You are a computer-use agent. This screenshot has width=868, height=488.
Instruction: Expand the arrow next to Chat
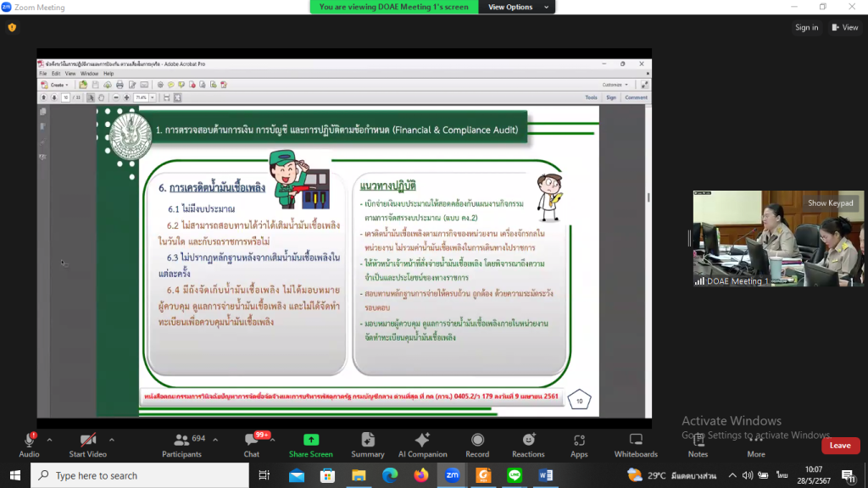click(x=273, y=440)
